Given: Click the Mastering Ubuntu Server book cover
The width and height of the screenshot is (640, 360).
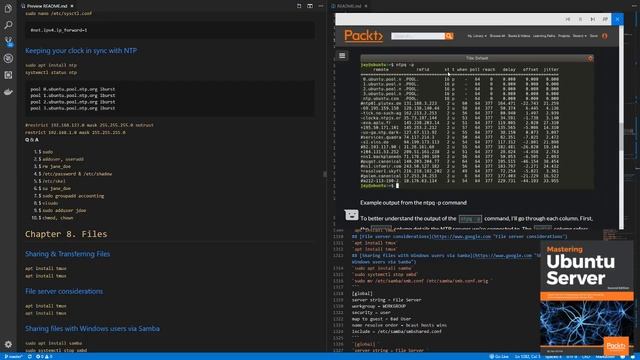Looking at the screenshot, I should tap(587, 298).
